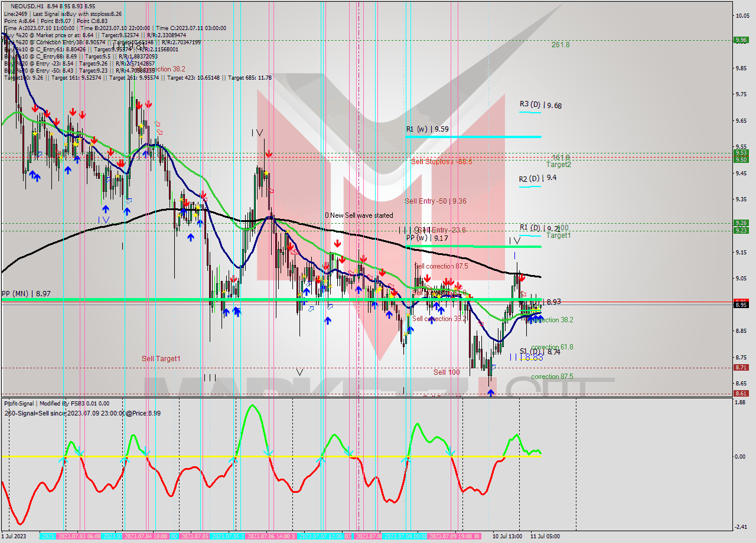Select the green 'correction 87.5' label
The image size is (756, 543).
click(x=552, y=377)
